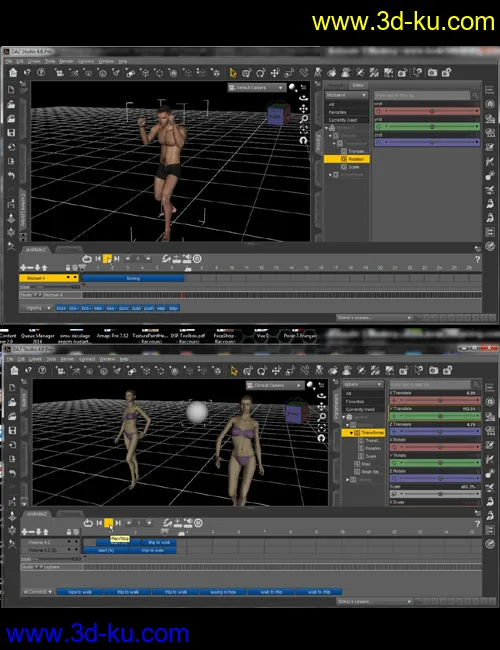Click the draw style sphere icon in top viewport

coord(293,87)
